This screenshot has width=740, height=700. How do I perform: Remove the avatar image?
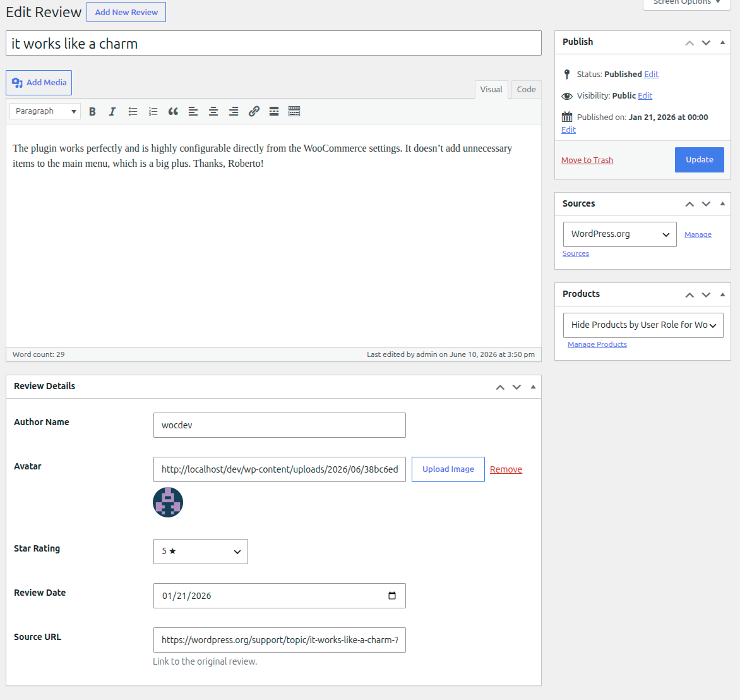coord(506,469)
